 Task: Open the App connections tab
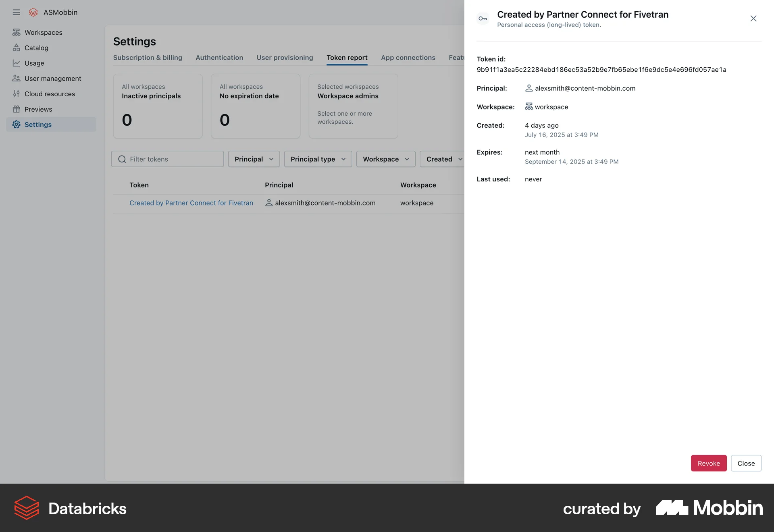coord(408,57)
